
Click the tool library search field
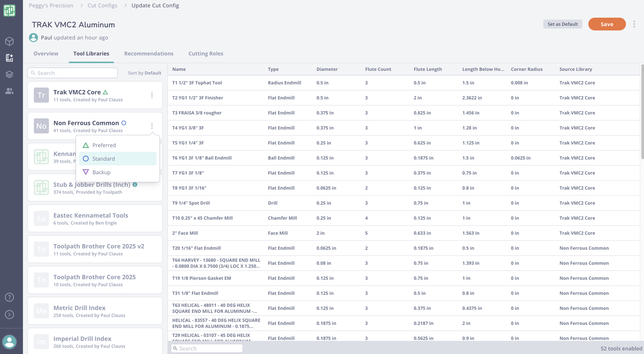pyautogui.click(x=72, y=73)
